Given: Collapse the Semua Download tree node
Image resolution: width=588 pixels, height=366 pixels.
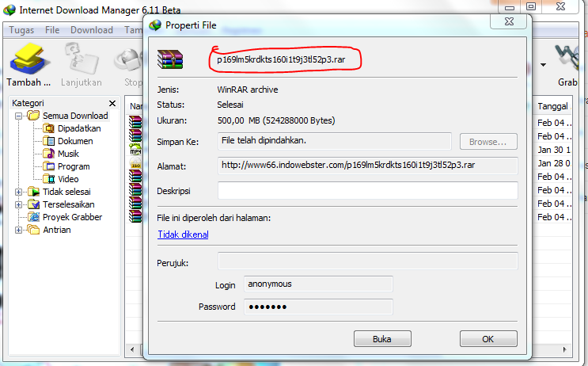Looking at the screenshot, I should [18, 116].
